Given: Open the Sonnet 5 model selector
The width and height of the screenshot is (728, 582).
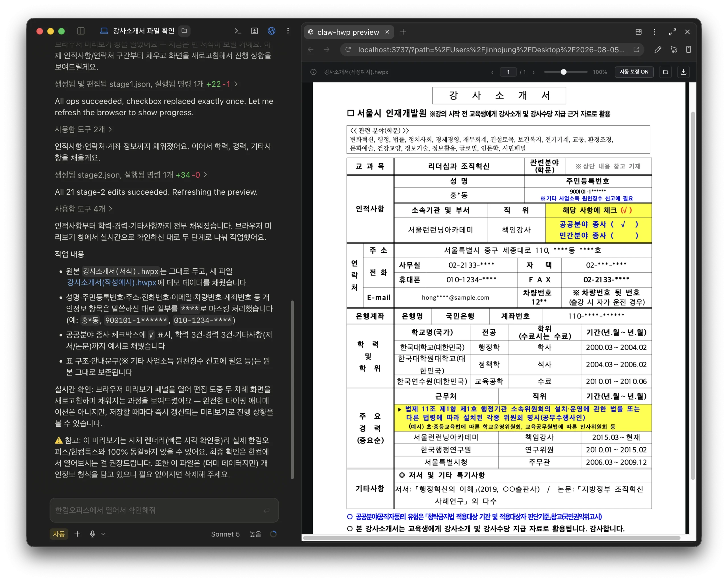Looking at the screenshot, I should click(225, 534).
